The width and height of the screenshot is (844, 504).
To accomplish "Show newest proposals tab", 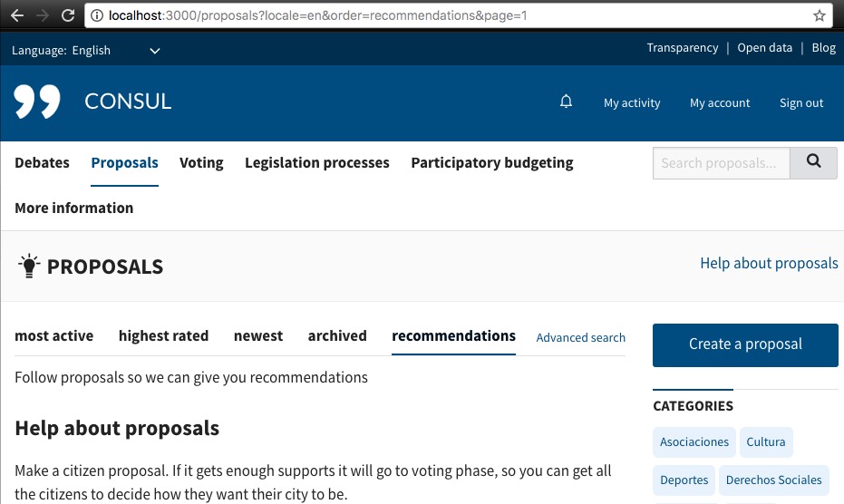I will pyautogui.click(x=258, y=336).
